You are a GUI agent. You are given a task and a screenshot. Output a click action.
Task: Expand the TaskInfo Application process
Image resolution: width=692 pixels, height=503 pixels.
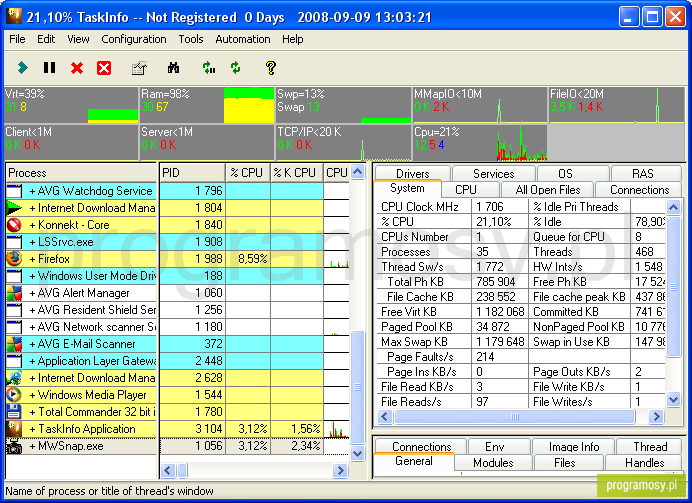tap(32, 429)
